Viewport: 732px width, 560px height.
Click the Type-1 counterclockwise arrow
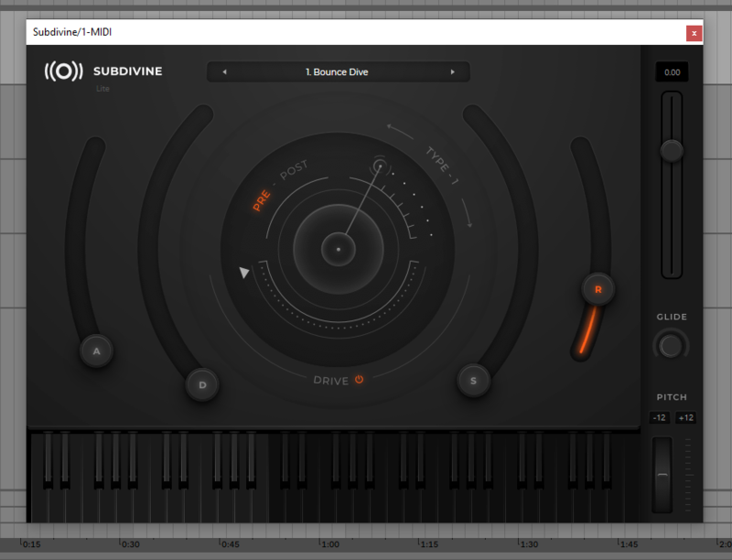400,132
